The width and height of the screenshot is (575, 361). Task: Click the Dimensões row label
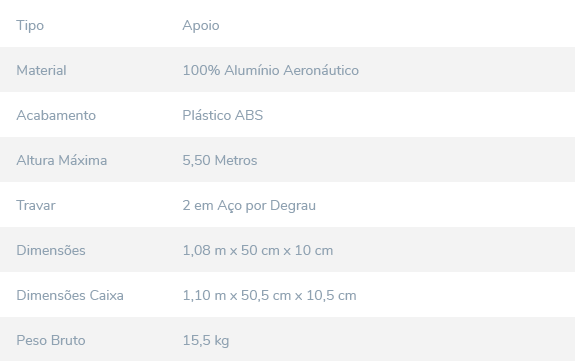51,250
